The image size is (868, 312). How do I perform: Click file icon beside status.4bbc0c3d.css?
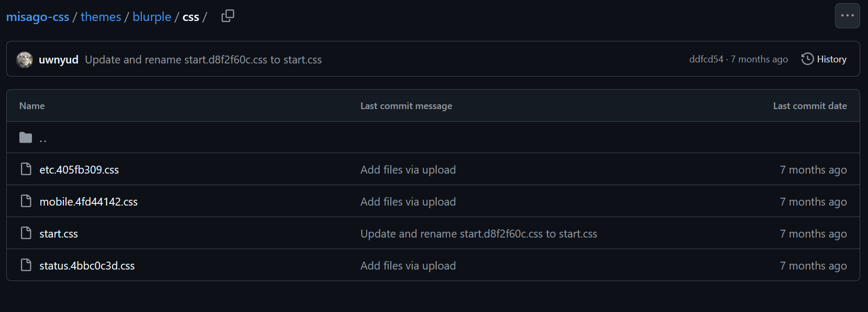tap(26, 265)
